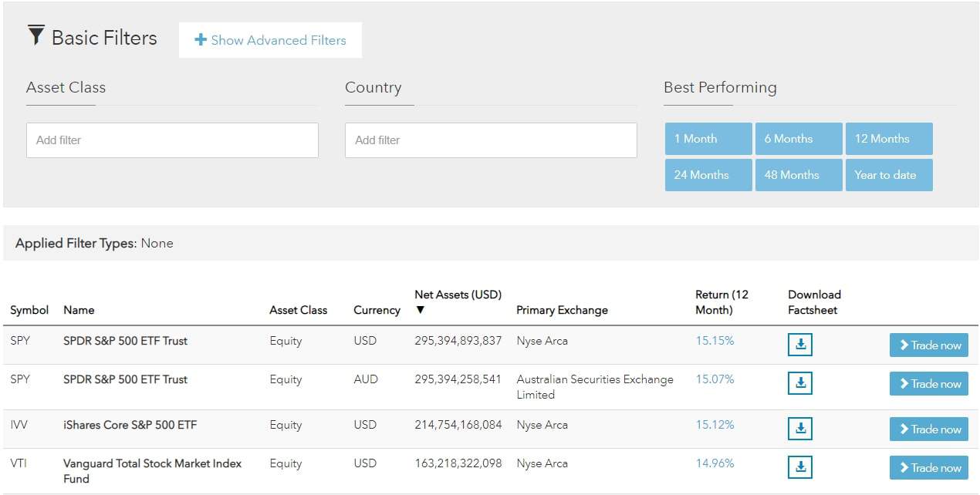Open the 15.15% return link
This screenshot has width=980, height=495.
(x=715, y=341)
